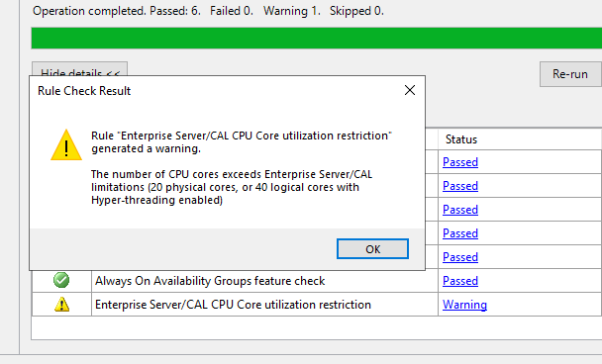Open the fourth Passed link in Status column
The image size is (602, 364).
460,233
